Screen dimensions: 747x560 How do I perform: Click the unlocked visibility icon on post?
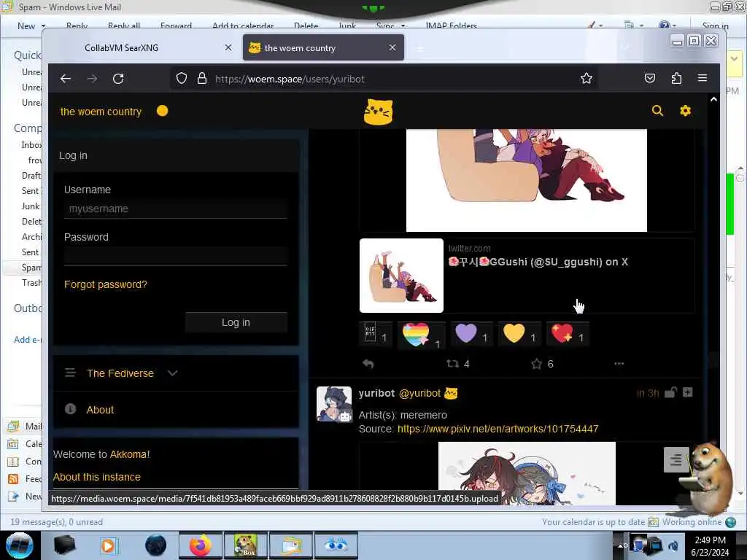click(x=670, y=392)
